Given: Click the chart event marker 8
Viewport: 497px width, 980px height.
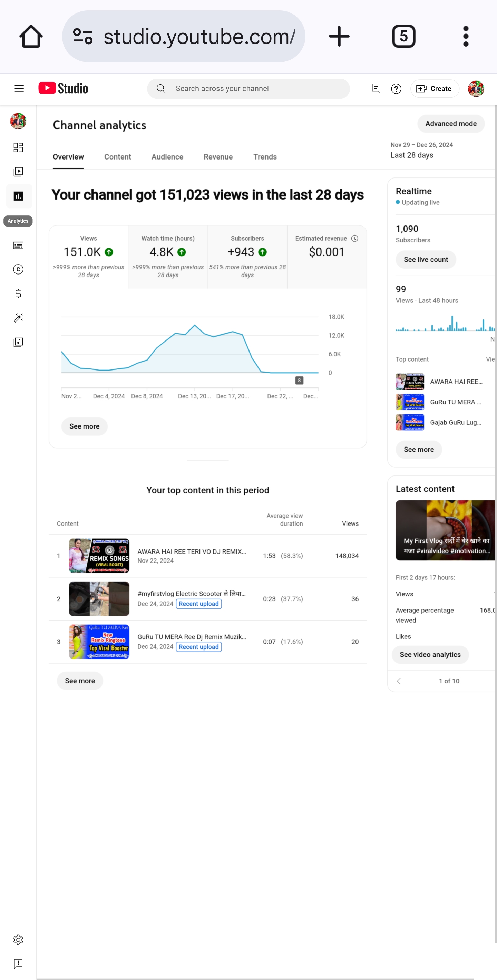Looking at the screenshot, I should (299, 380).
